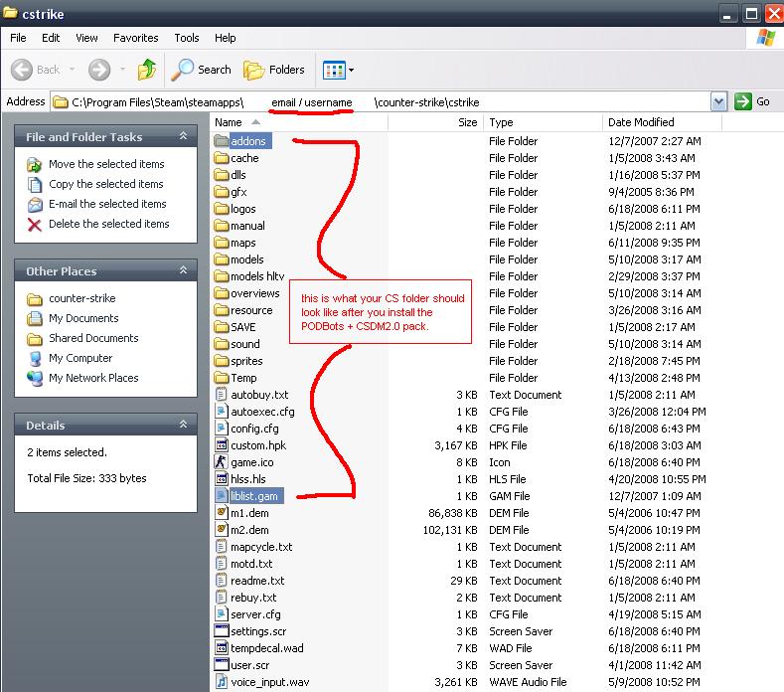Viewport: 784px width, 692px height.
Task: Select the custom.hpk file icon
Action: [221, 445]
